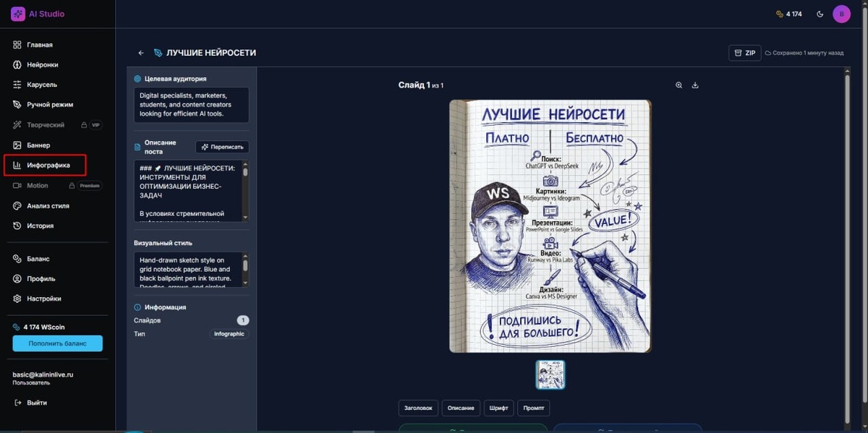The width and height of the screenshot is (868, 433).
Task: Click the Описание поста document icon
Action: coord(137,147)
